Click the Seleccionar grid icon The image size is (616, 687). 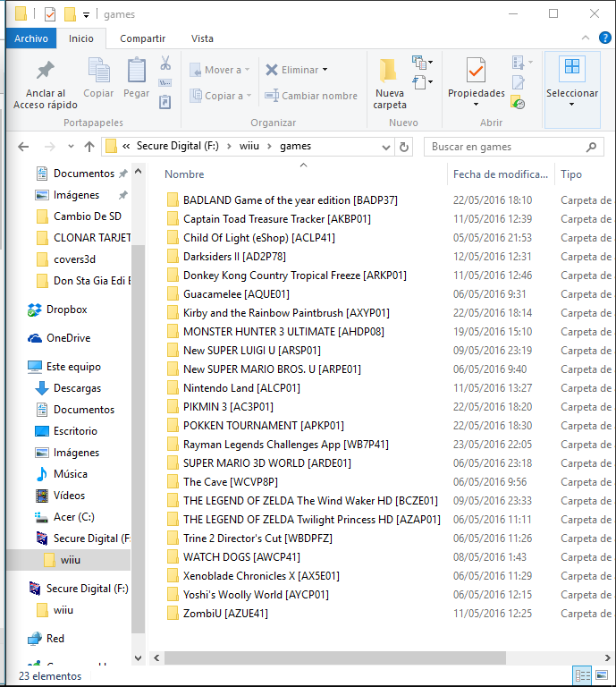coord(572,66)
